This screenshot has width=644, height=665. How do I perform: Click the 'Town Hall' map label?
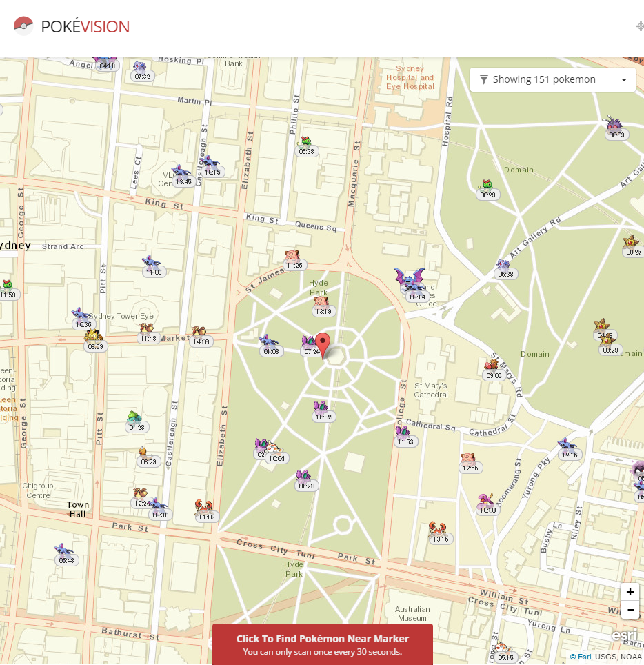(x=78, y=509)
